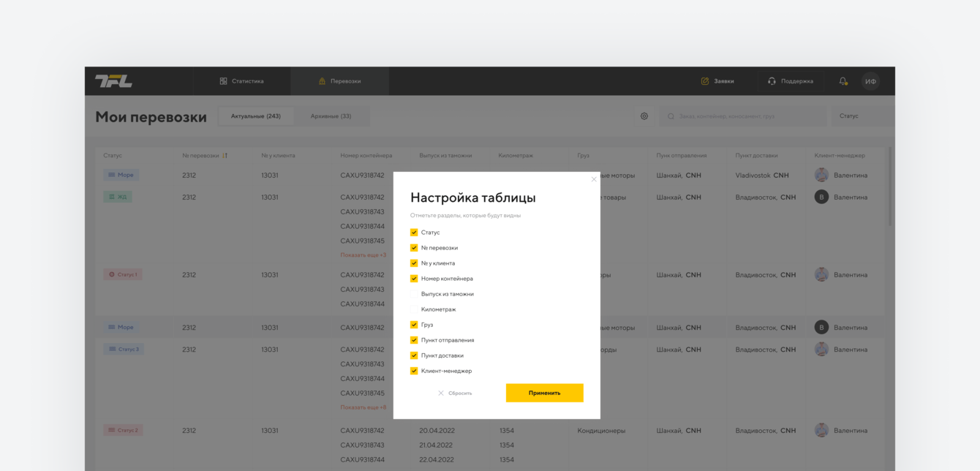Click the notification bell icon

(x=843, y=81)
